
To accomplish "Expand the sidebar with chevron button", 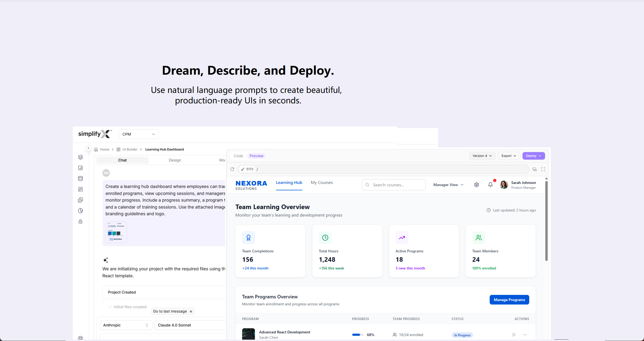I will coord(88,148).
